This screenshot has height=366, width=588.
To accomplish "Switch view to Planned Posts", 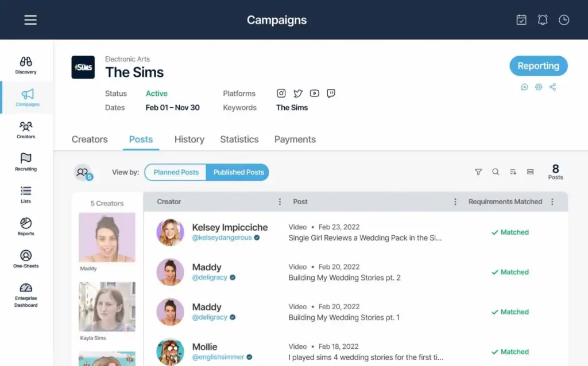I will 176,172.
